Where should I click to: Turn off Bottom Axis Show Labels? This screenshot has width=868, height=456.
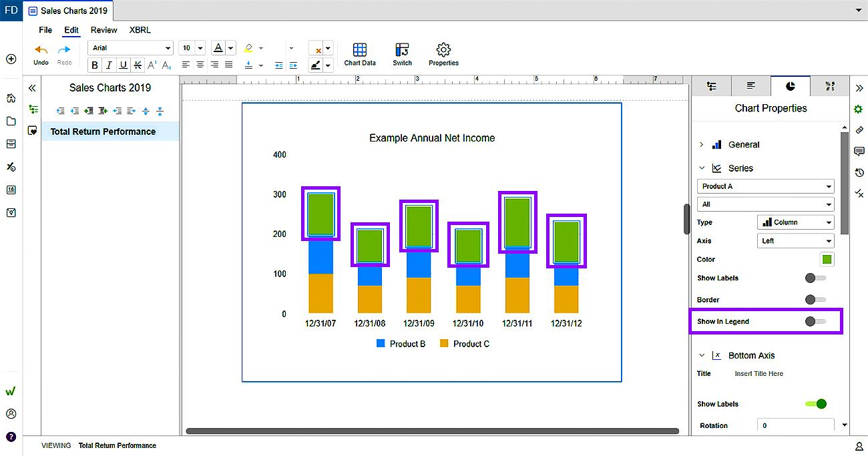(816, 404)
